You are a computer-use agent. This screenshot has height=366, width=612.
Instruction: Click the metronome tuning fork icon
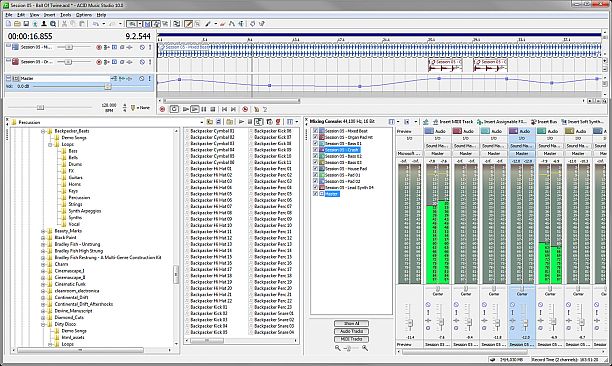133,107
